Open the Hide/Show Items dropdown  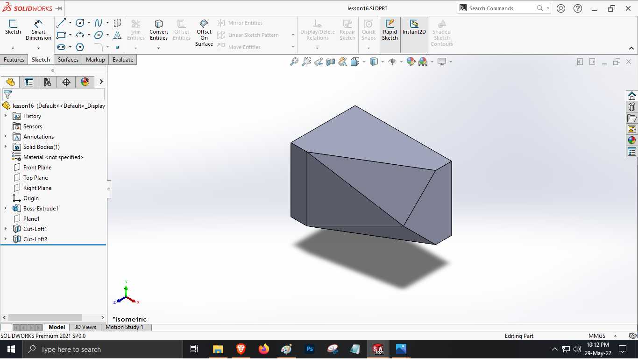[401, 62]
